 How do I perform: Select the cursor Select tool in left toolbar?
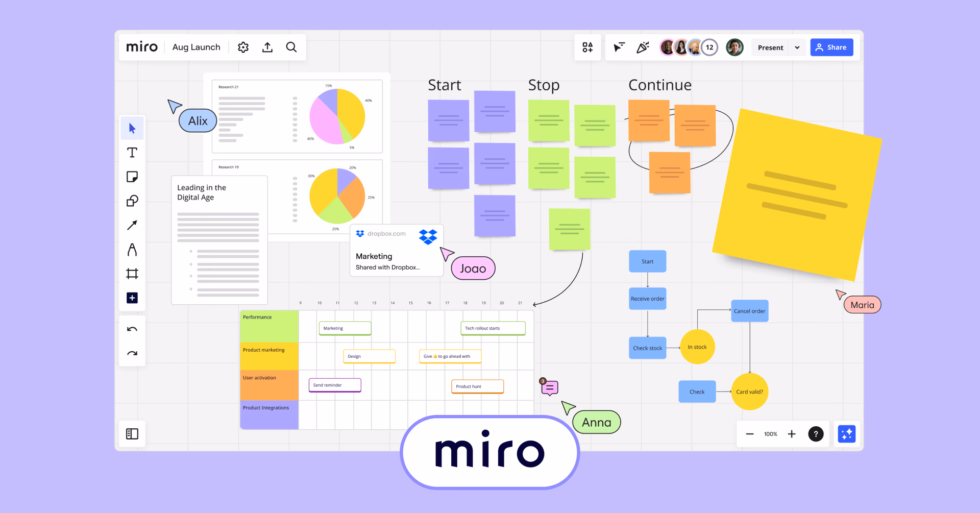click(x=132, y=128)
